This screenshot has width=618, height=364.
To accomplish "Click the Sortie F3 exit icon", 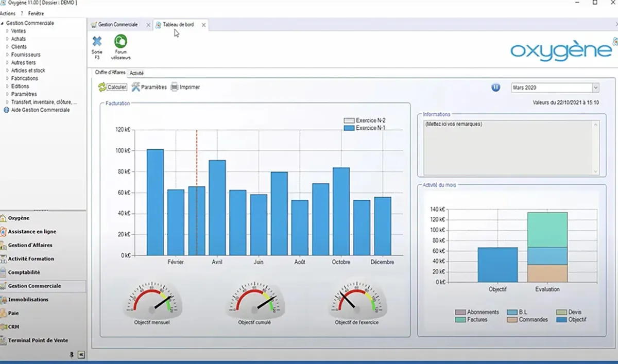I will [x=97, y=42].
